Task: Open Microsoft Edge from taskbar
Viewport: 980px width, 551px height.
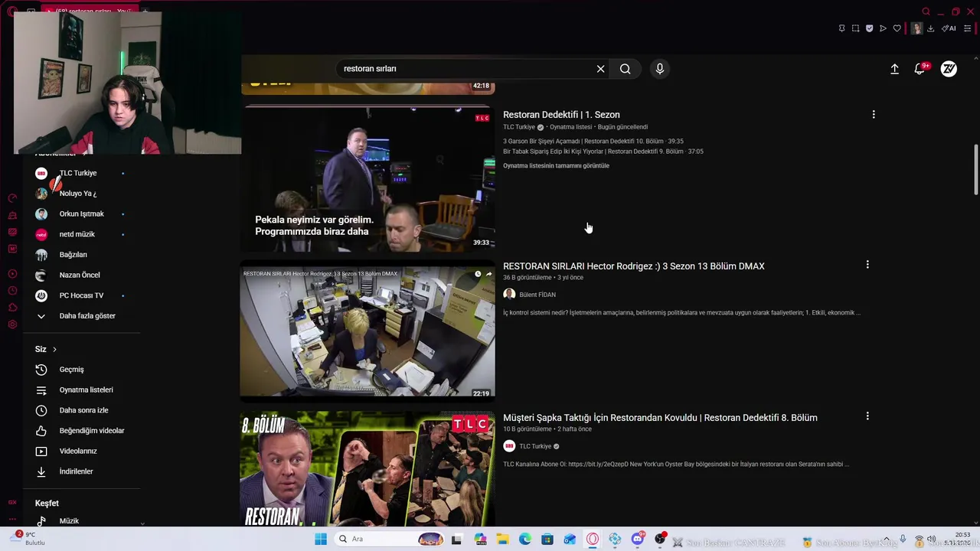Action: pos(525,540)
